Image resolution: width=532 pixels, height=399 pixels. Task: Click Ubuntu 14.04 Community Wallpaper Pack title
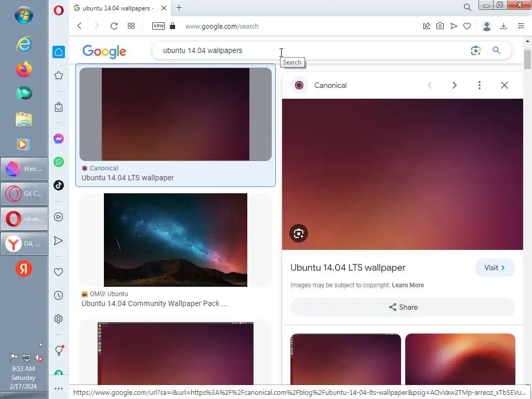tap(154, 303)
